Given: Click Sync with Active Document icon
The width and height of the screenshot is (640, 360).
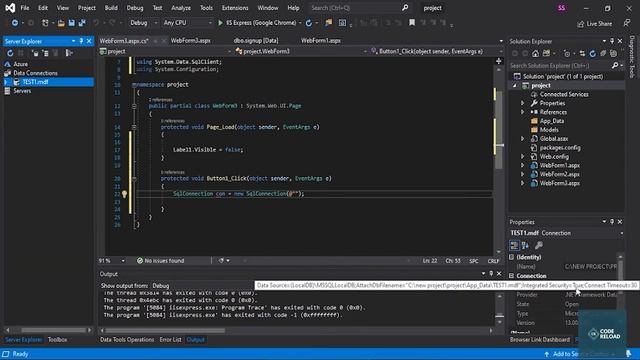Looking at the screenshot, I should 582,53.
